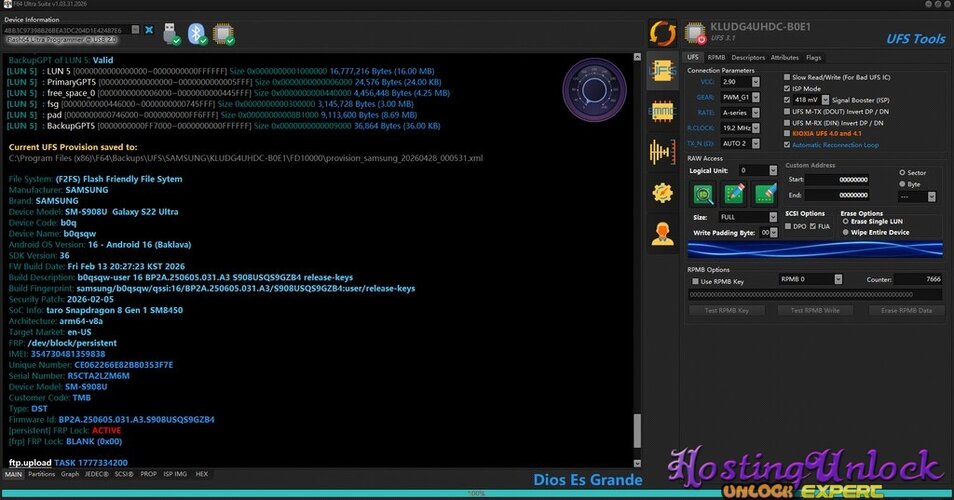Switch to the Descriptors tab
This screenshot has height=500, width=954.
point(748,58)
